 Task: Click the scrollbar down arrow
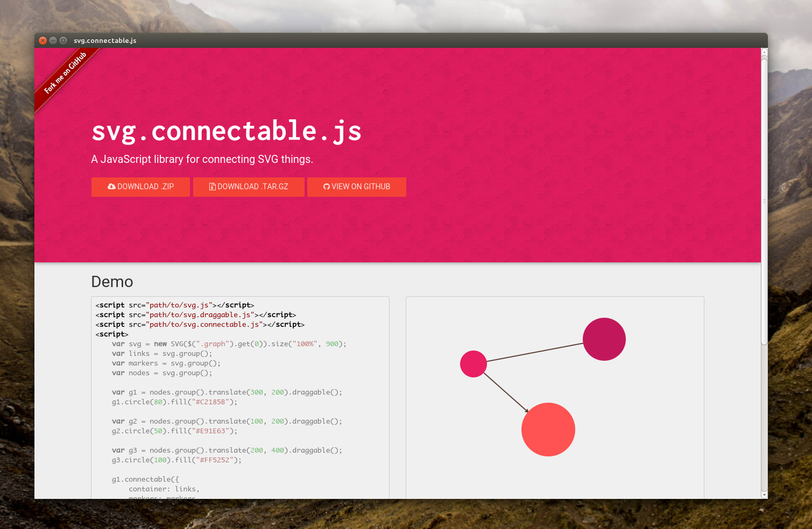click(x=764, y=495)
